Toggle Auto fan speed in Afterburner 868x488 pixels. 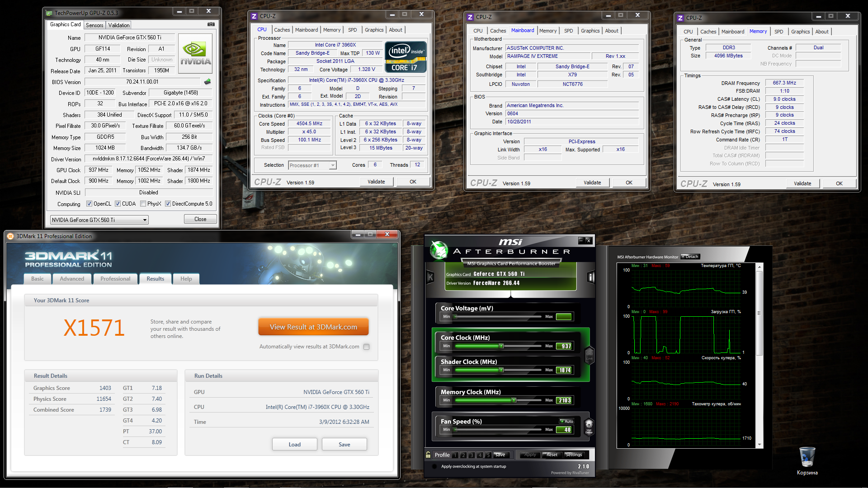pos(567,421)
